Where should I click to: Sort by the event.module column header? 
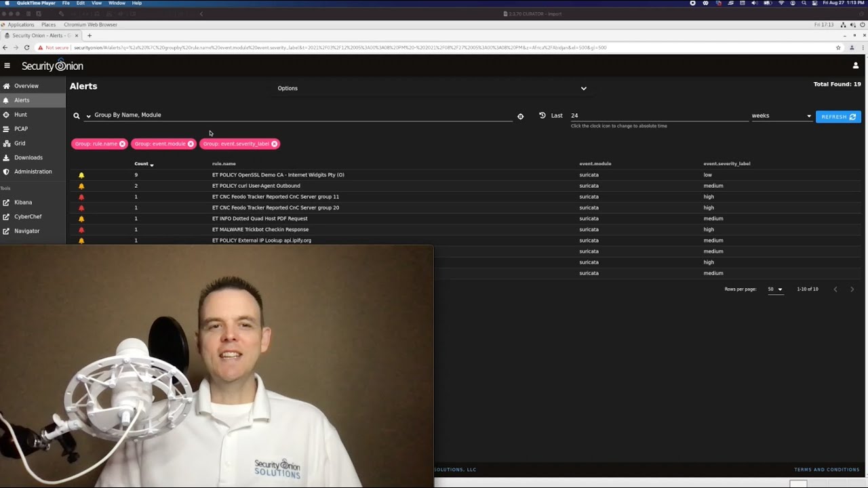coord(595,163)
